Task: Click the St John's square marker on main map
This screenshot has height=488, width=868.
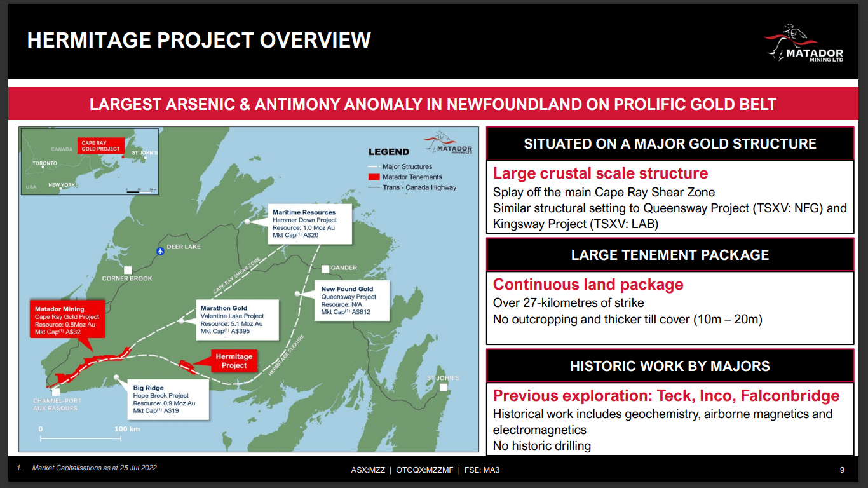Action: coord(444,387)
